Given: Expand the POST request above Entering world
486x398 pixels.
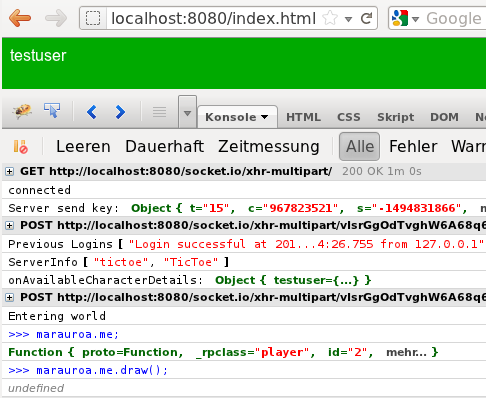Looking at the screenshot, I should (x=9, y=297).
